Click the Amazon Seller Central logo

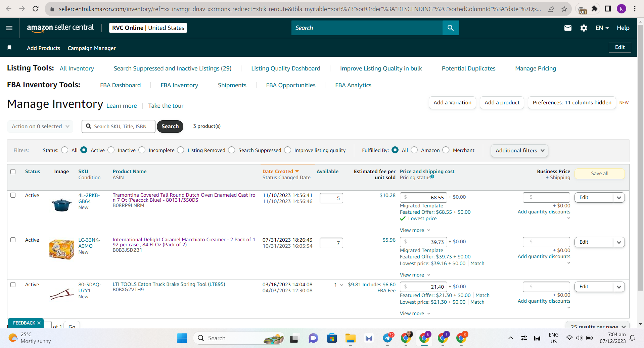(60, 28)
